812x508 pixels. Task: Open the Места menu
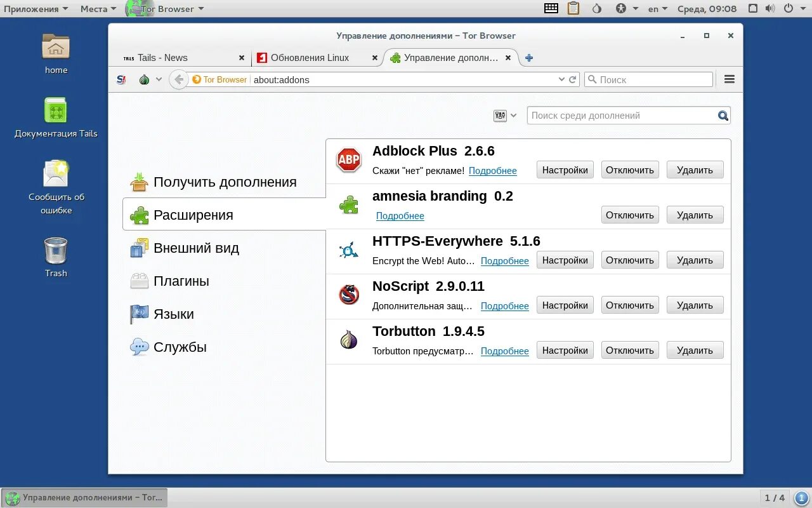[x=98, y=8]
